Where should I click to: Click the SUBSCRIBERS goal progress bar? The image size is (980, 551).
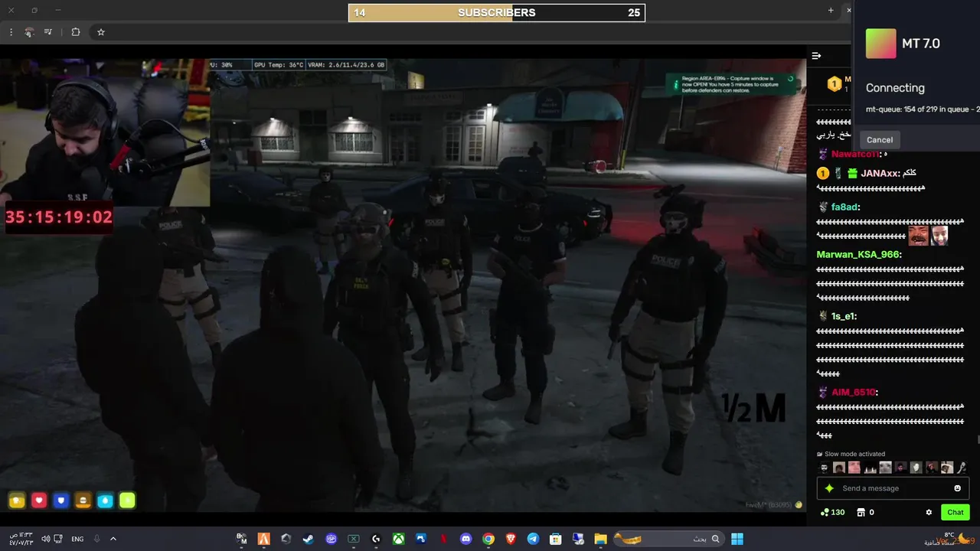coord(497,12)
